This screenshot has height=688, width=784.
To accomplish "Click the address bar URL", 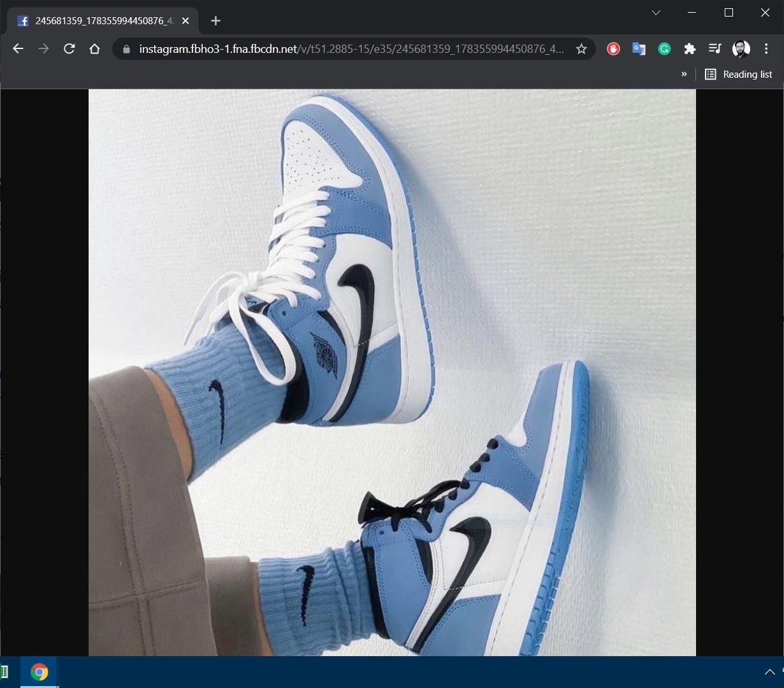I will point(351,49).
